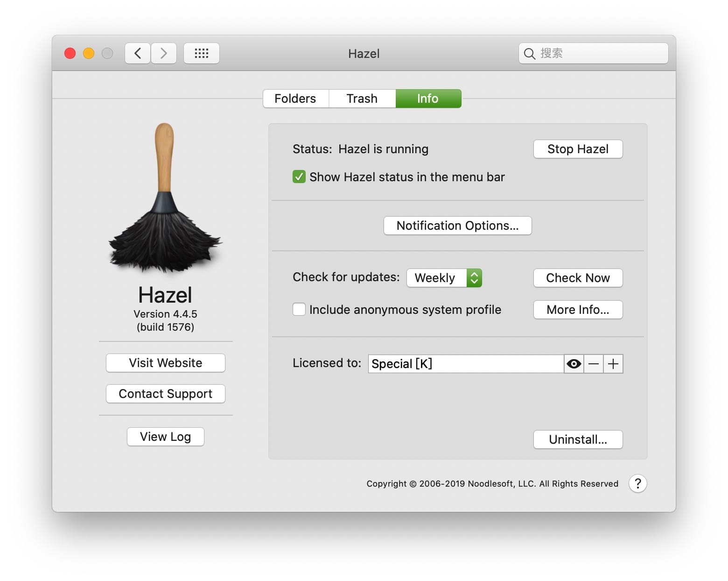Click the minus button beside license field
This screenshot has height=581, width=728.
594,364
